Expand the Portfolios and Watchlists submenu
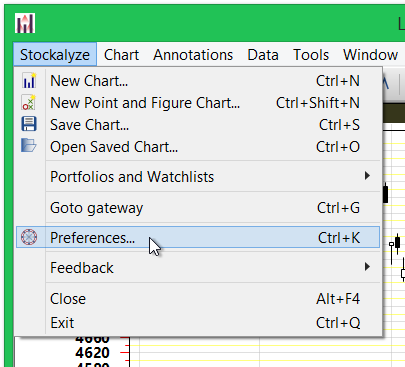Screen dimensions: 405x367 [x=198, y=177]
